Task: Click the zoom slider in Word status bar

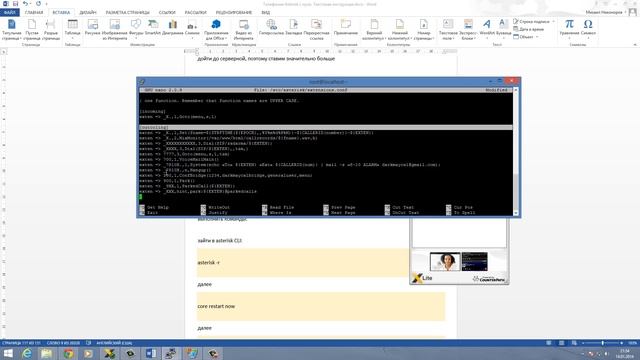Action: point(602,343)
